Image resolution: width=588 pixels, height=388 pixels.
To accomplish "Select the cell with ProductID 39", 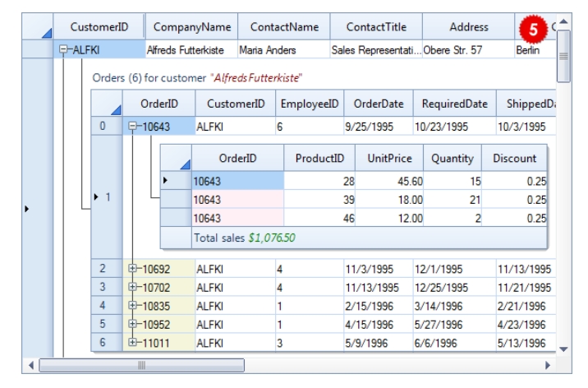I will (x=320, y=200).
